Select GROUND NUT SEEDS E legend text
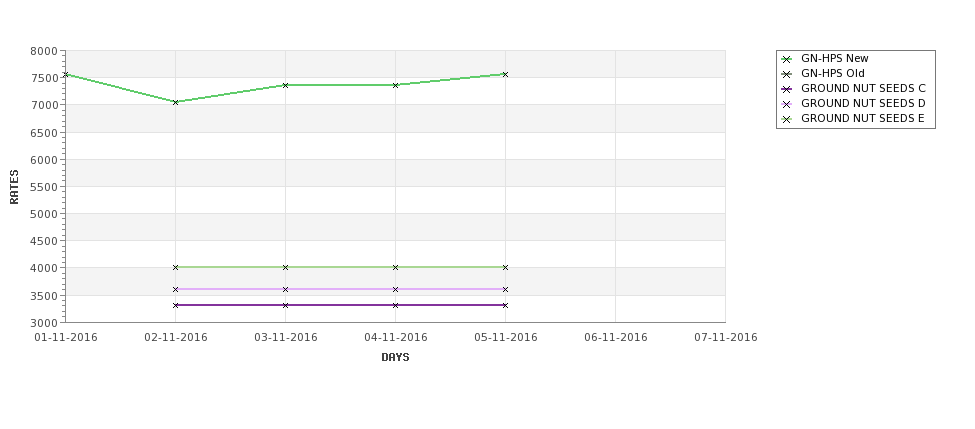 tap(862, 118)
